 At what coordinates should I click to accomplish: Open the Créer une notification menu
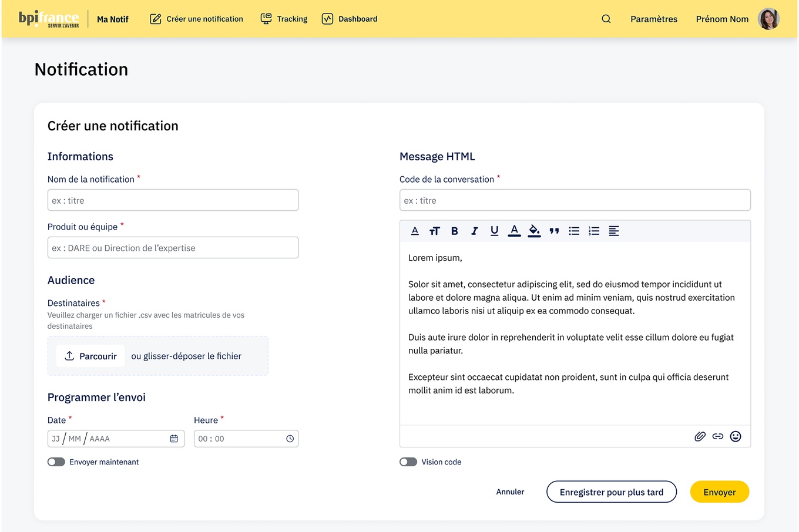click(x=196, y=19)
